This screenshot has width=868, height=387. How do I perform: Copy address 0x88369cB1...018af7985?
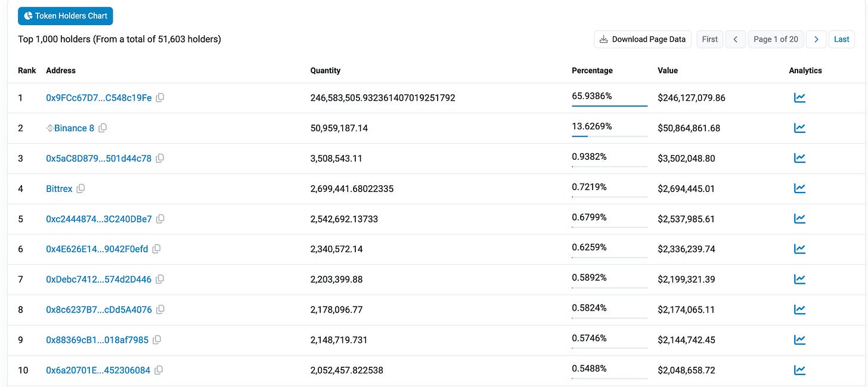(157, 340)
